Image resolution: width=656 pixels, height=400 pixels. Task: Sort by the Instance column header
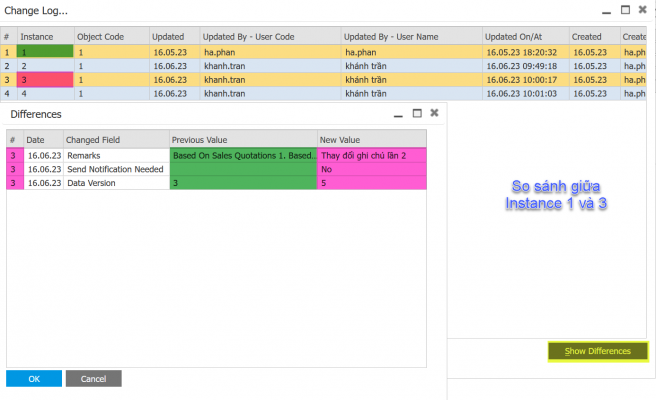(x=46, y=37)
